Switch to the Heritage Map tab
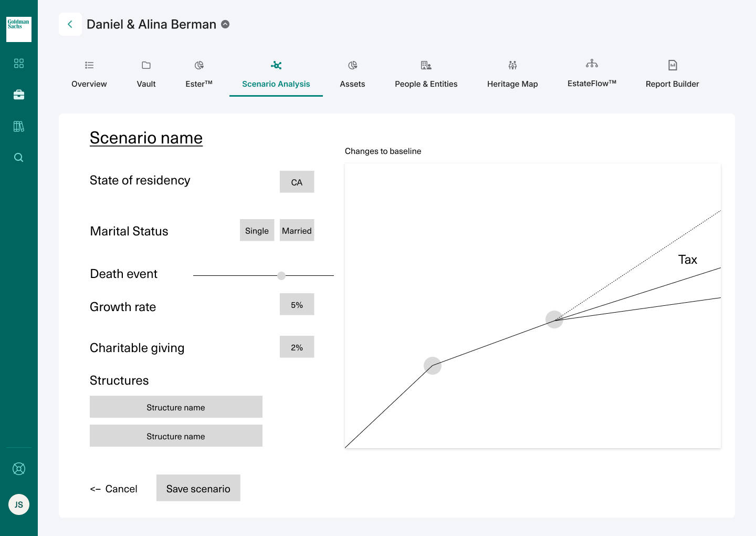Viewport: 756px width, 536px height. [x=512, y=74]
